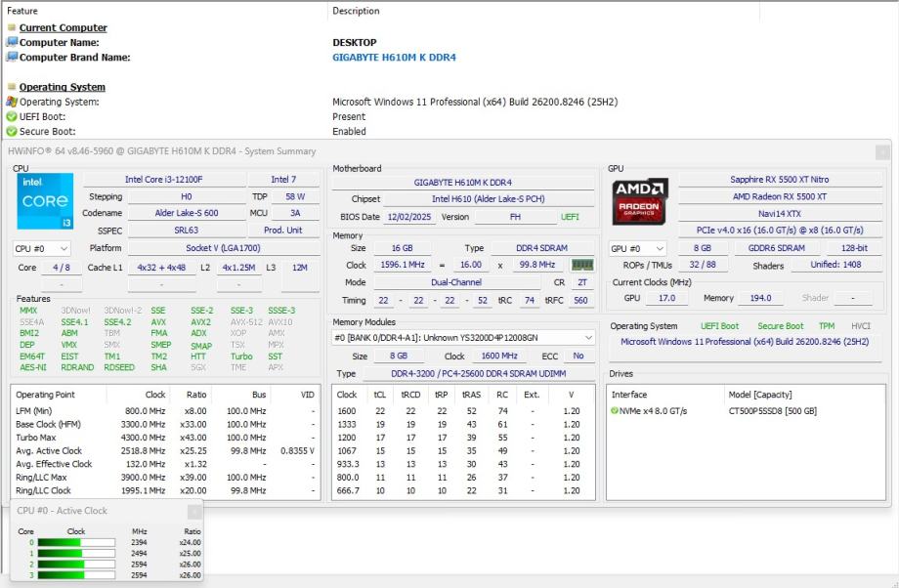
Task: Click the DDR4 SDRAM memory type field
Action: coord(541,248)
